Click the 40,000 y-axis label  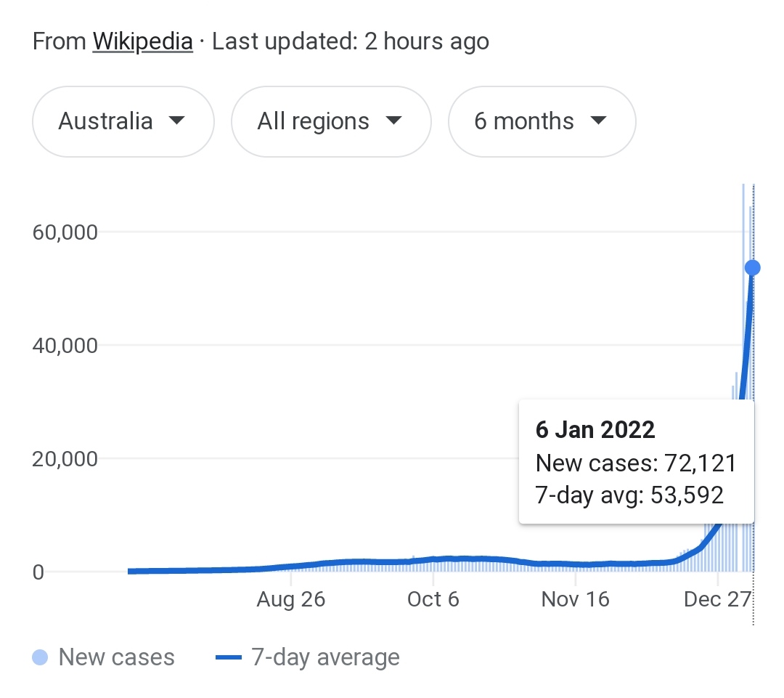coord(65,345)
